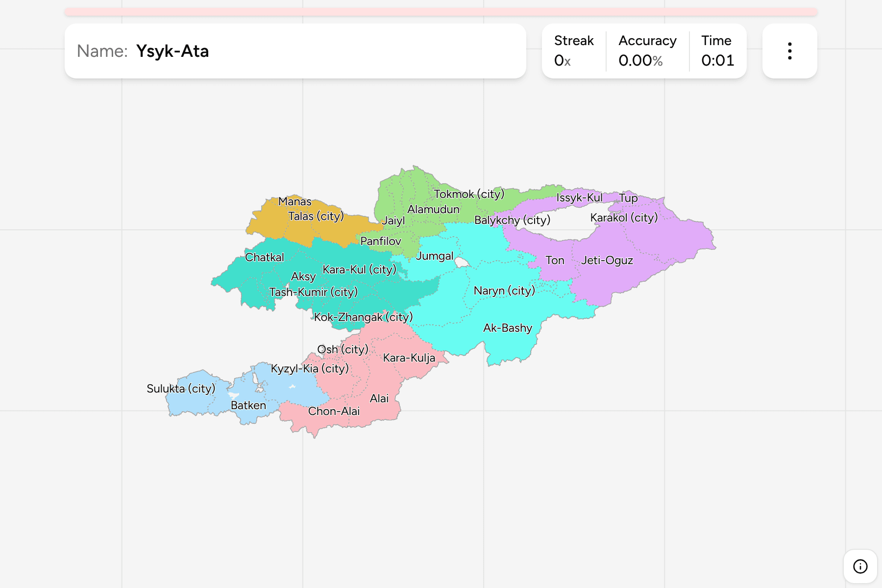Click Balykchy (city) label

click(x=513, y=220)
